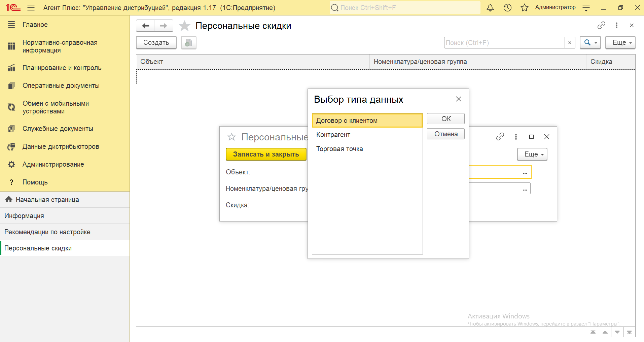
Task: Expand the Еще menu in list toolbar
Action: [x=620, y=43]
